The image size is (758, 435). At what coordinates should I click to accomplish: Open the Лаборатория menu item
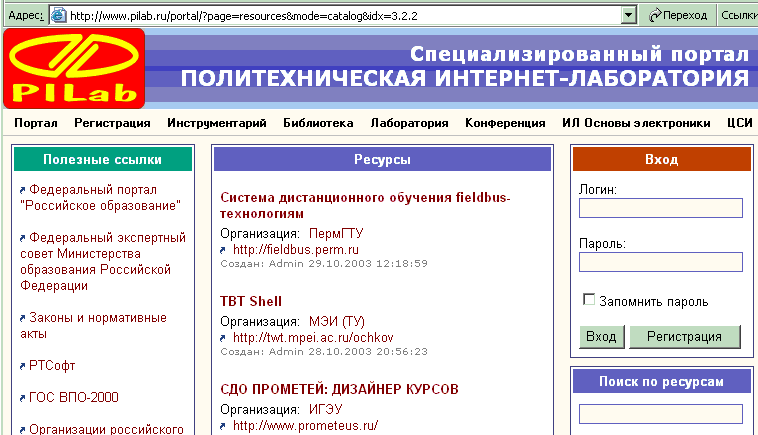pyautogui.click(x=409, y=123)
